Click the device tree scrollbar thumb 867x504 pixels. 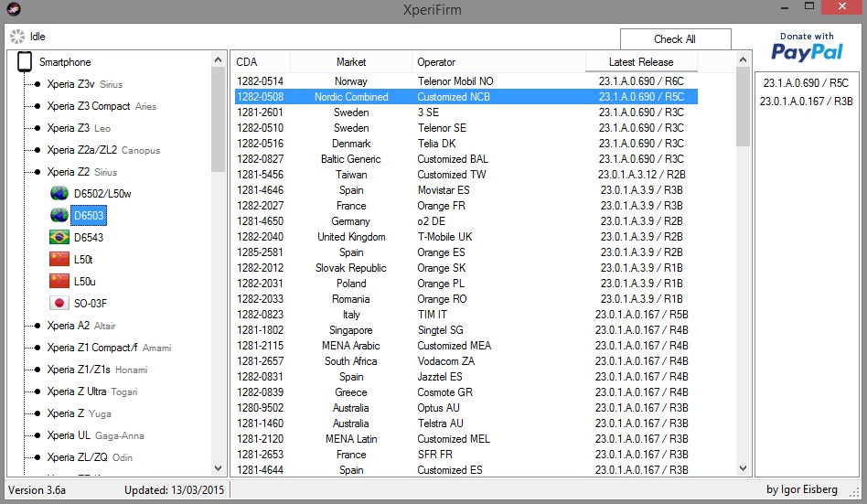(x=218, y=120)
